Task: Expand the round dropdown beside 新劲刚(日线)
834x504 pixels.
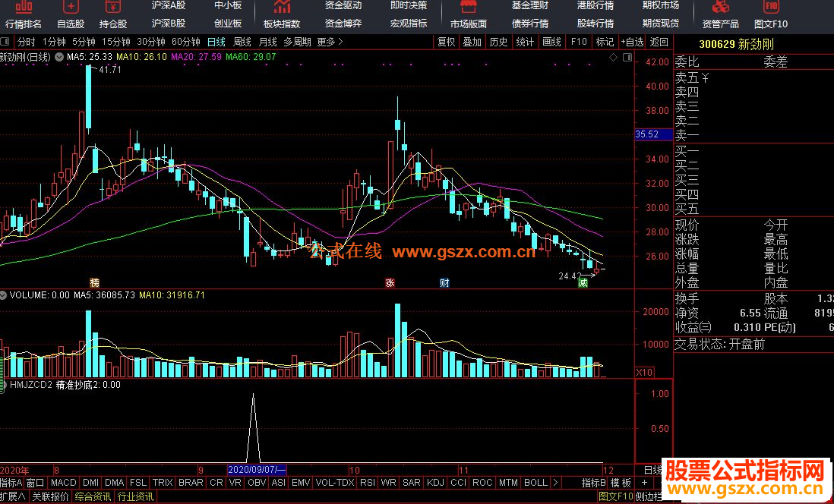Action: (x=59, y=57)
